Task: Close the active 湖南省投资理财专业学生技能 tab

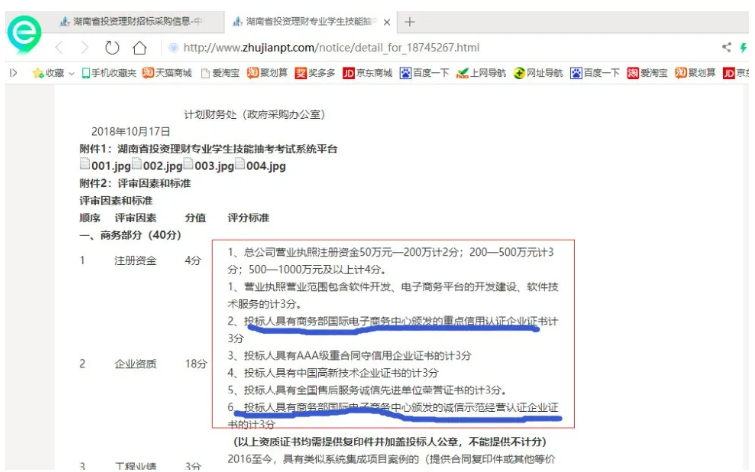Action: 387,21
